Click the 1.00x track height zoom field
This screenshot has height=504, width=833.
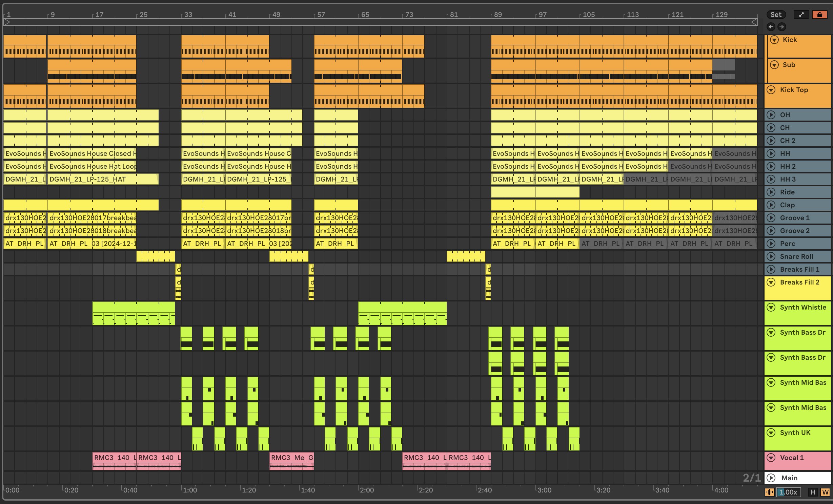point(789,492)
